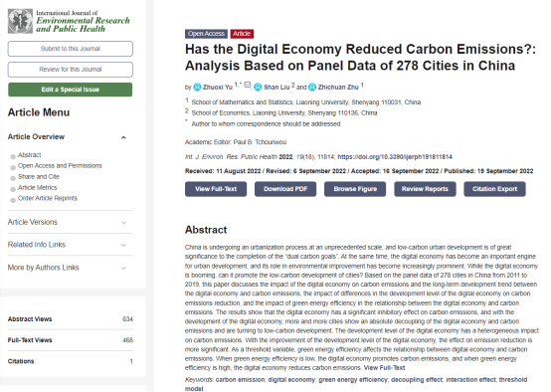Click the email envelope icon next to Zhuoxi Yu

[248, 85]
